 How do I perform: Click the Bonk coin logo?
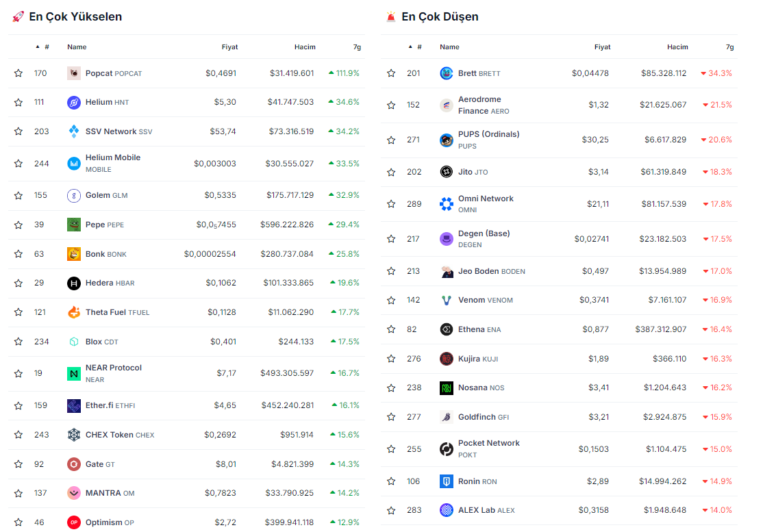point(74,254)
